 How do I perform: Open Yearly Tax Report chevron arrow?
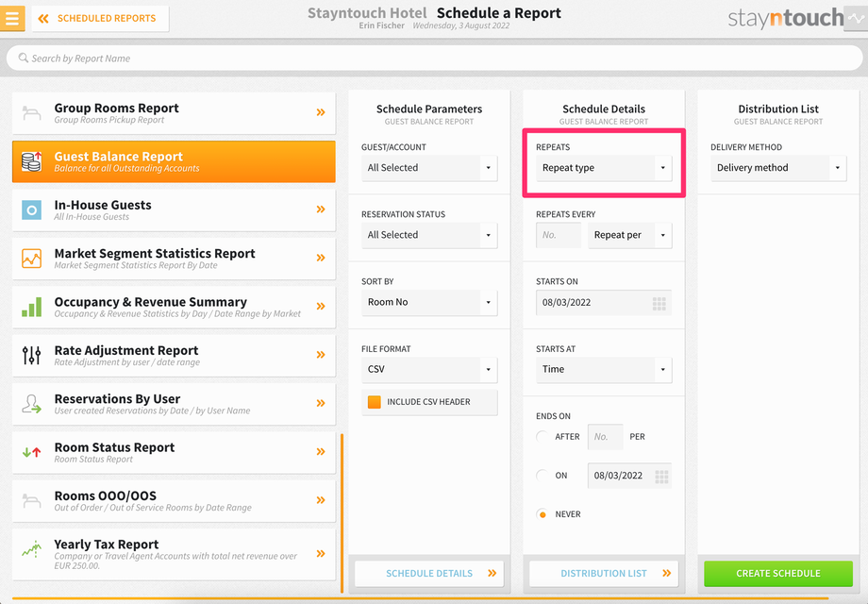pyautogui.click(x=321, y=554)
